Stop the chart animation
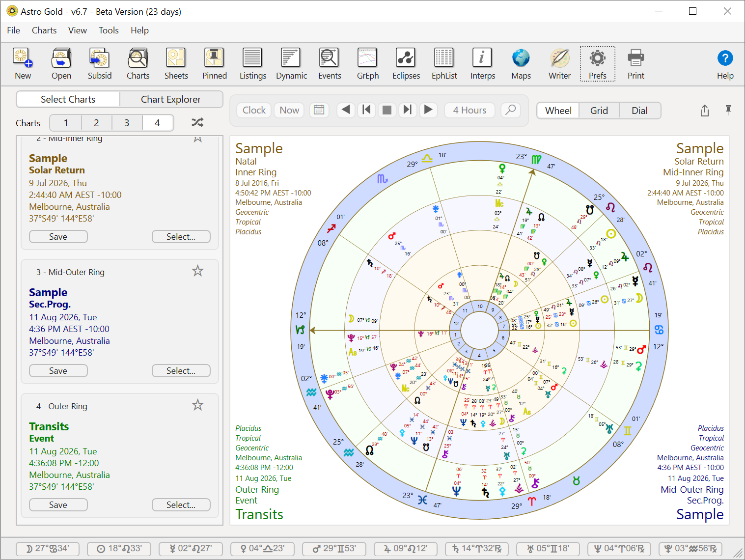 (x=387, y=110)
